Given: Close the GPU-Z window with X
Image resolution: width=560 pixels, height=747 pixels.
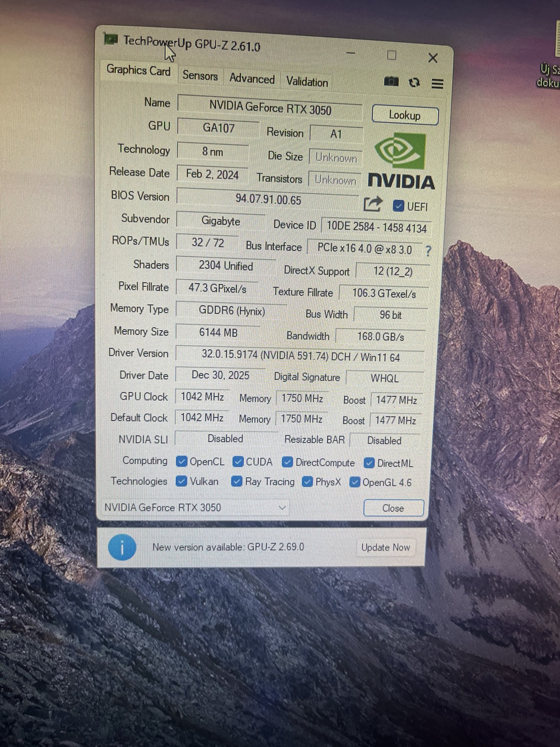Looking at the screenshot, I should point(433,58).
